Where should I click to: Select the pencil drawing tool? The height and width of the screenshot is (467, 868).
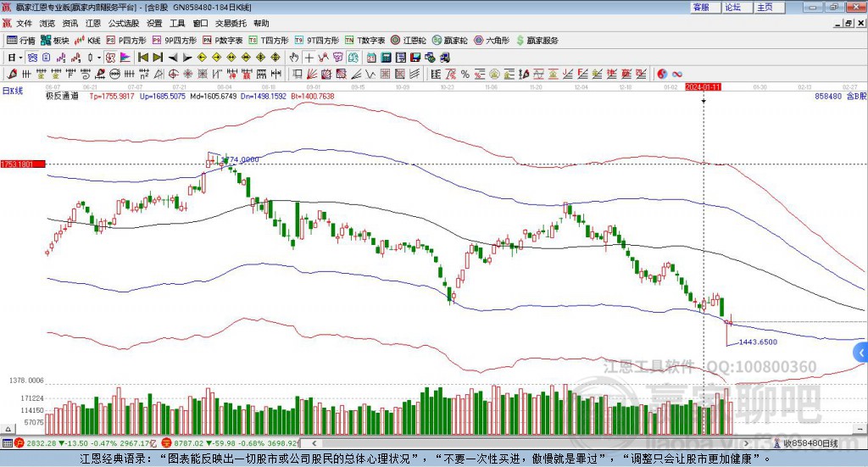point(12,74)
